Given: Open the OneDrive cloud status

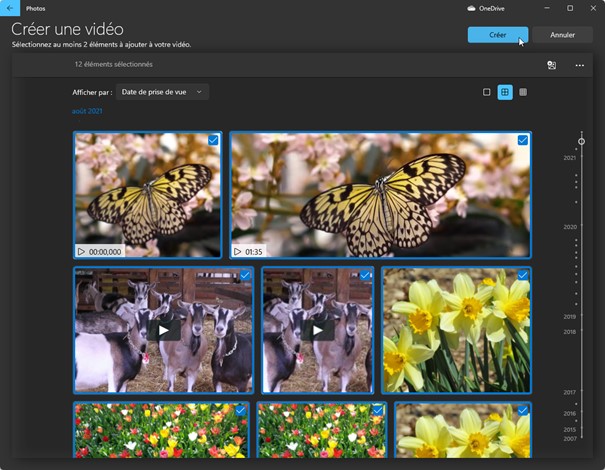Looking at the screenshot, I should pos(488,8).
